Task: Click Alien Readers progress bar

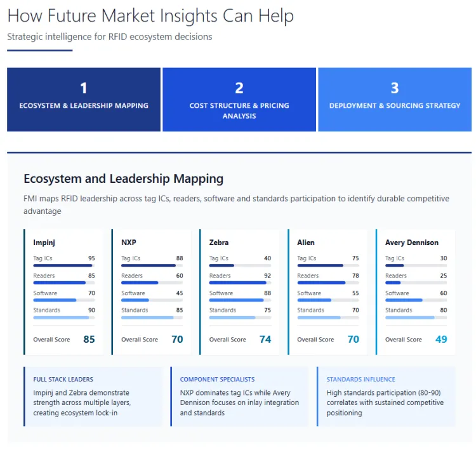Action: [x=328, y=283]
